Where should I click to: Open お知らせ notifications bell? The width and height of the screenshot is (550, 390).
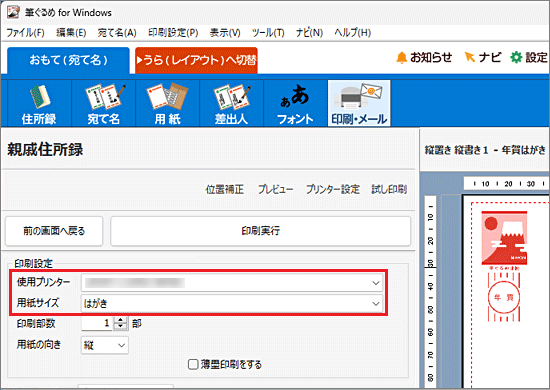[x=424, y=58]
